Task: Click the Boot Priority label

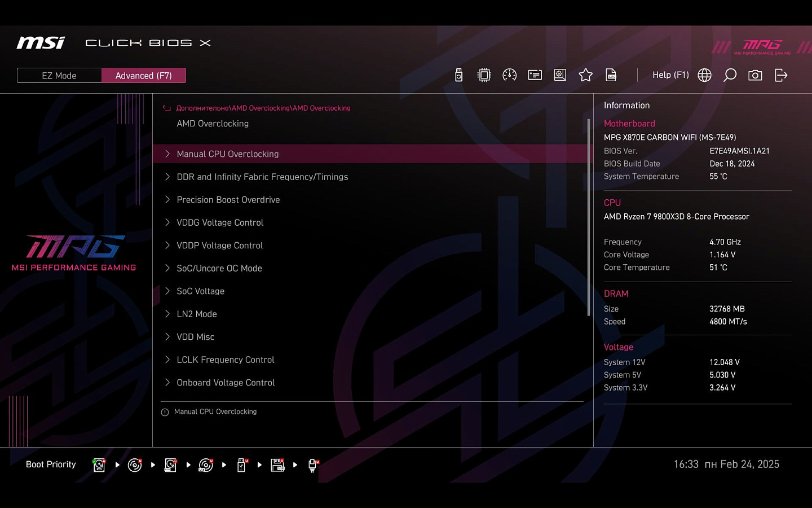Action: [x=51, y=465]
